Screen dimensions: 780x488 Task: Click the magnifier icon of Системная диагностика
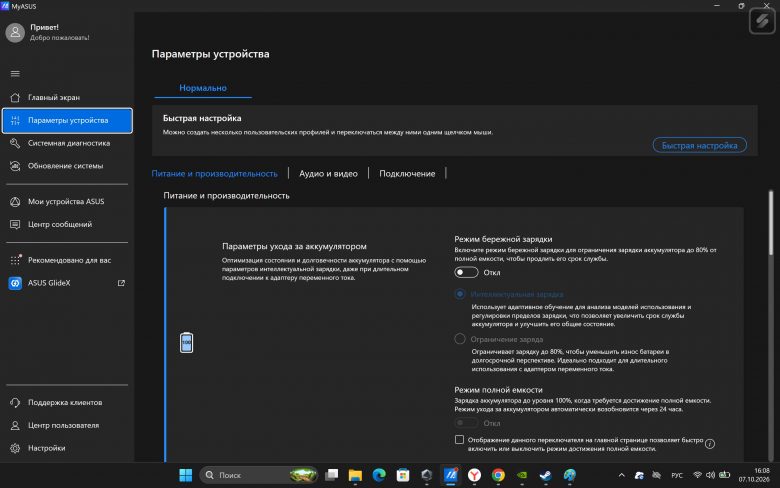click(x=15, y=143)
